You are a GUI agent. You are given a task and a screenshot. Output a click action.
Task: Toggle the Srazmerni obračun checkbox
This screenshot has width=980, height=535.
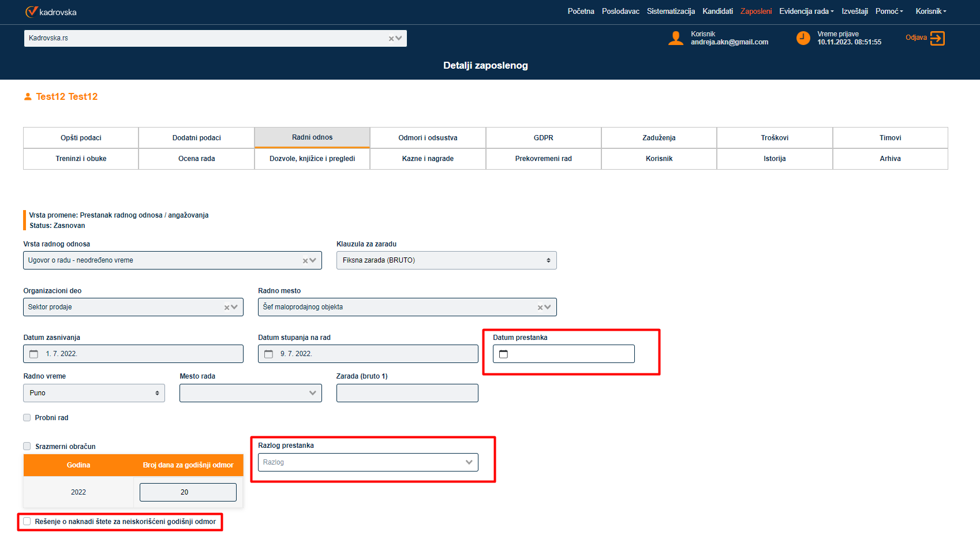pyautogui.click(x=27, y=446)
